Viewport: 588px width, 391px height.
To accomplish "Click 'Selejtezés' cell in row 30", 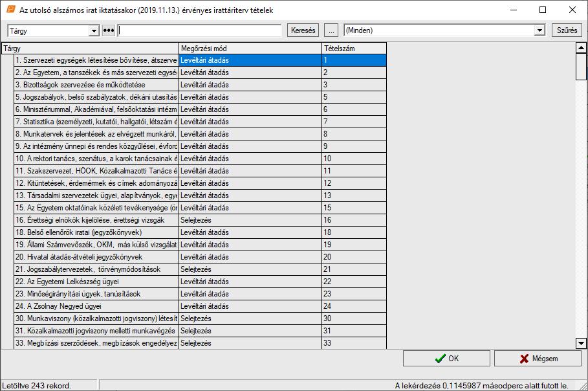I will coord(250,318).
